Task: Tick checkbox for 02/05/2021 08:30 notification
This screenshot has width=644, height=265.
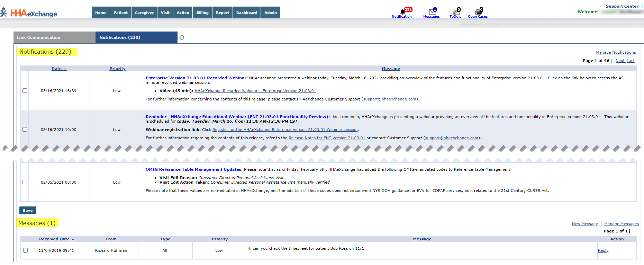Action: pos(25,182)
